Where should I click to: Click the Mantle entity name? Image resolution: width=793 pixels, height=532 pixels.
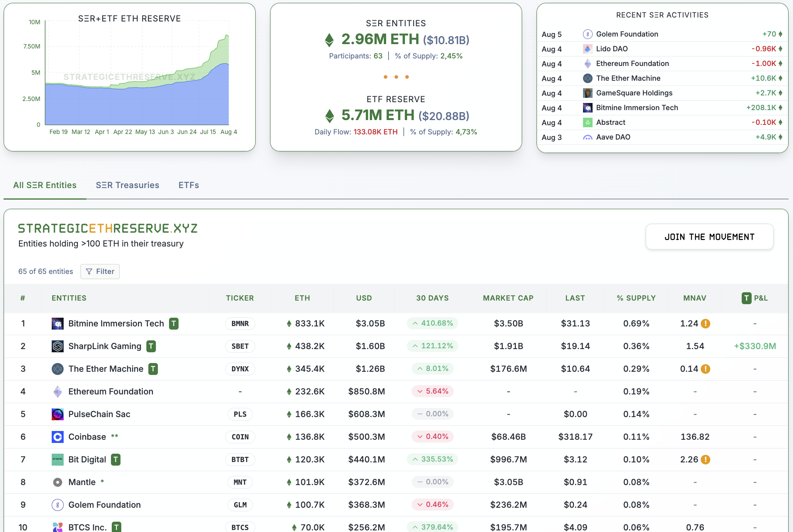coord(82,482)
